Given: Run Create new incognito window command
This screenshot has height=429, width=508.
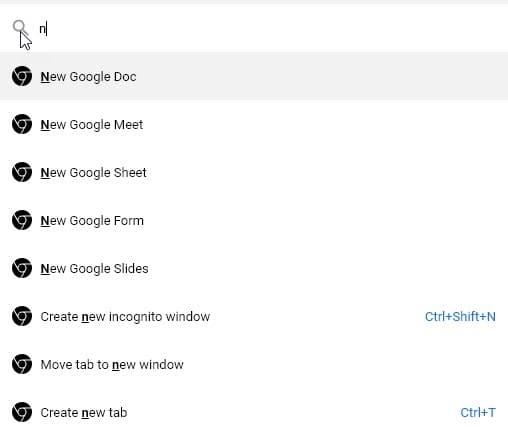Looking at the screenshot, I should (254, 316).
